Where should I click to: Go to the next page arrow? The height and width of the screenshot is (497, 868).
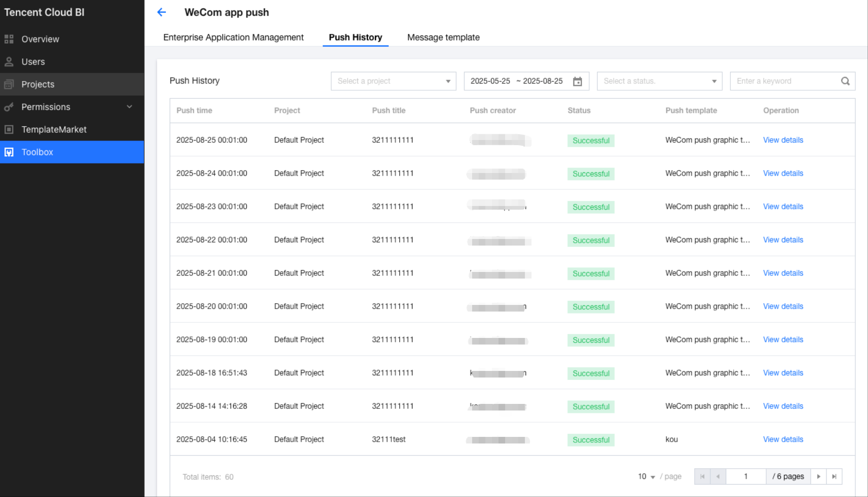pos(819,476)
